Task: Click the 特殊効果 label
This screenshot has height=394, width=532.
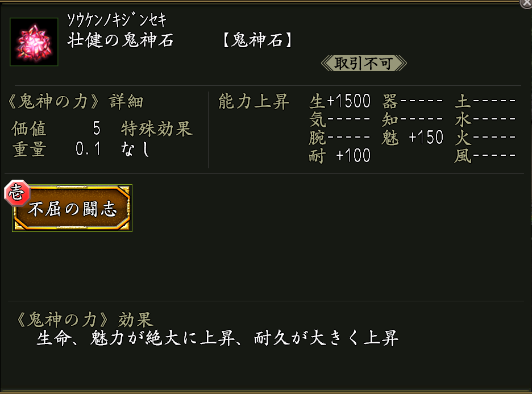Action: tap(156, 129)
